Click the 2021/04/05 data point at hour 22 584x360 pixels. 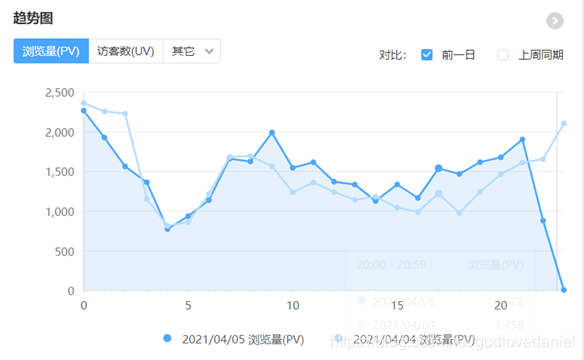543,221
